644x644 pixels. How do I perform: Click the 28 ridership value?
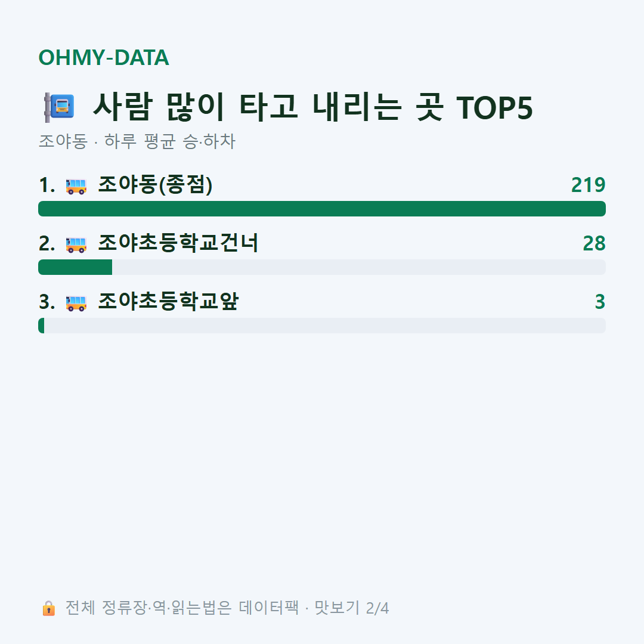595,243
